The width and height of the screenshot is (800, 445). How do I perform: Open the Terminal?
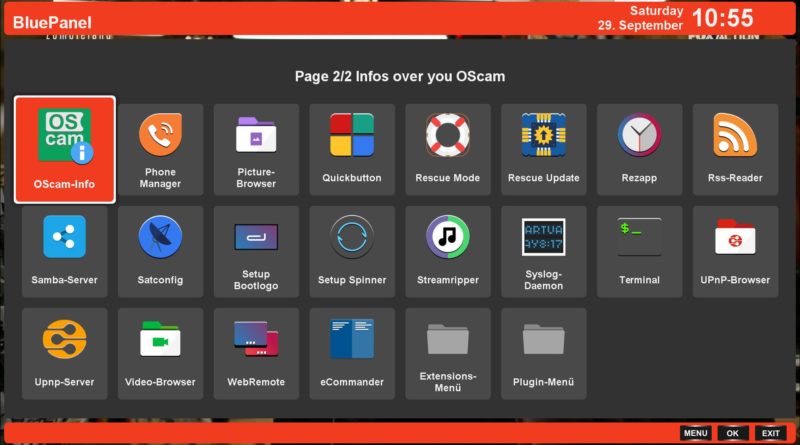coord(639,251)
